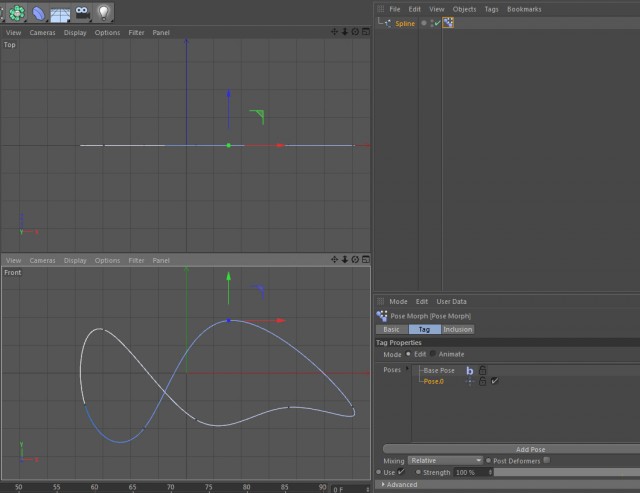This screenshot has height=493, width=640.
Task: Toggle the Base Pose lock icon
Action: (482, 370)
